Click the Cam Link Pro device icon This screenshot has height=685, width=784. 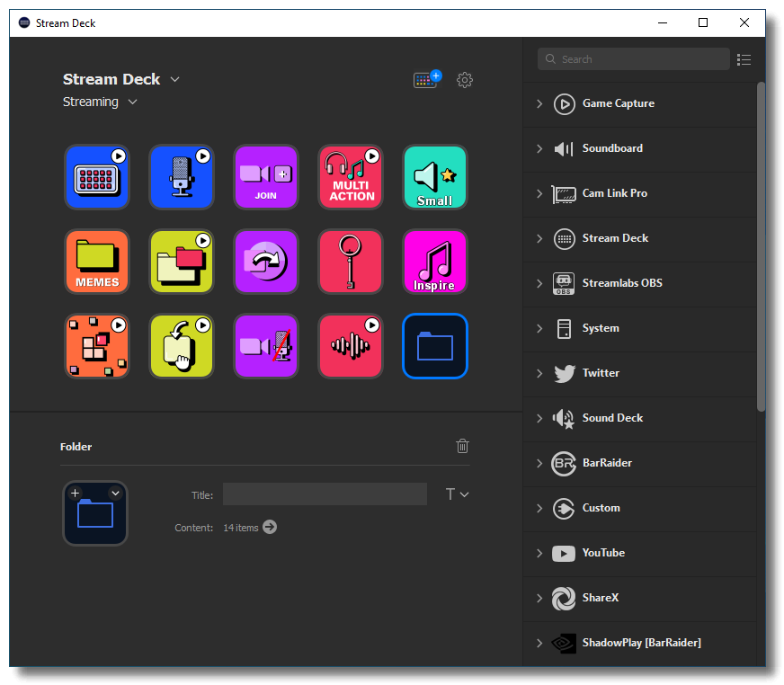point(564,194)
